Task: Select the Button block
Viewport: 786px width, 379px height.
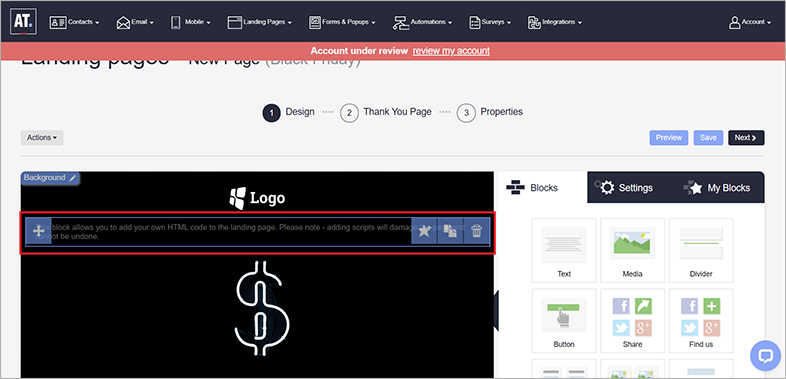Action: (564, 321)
